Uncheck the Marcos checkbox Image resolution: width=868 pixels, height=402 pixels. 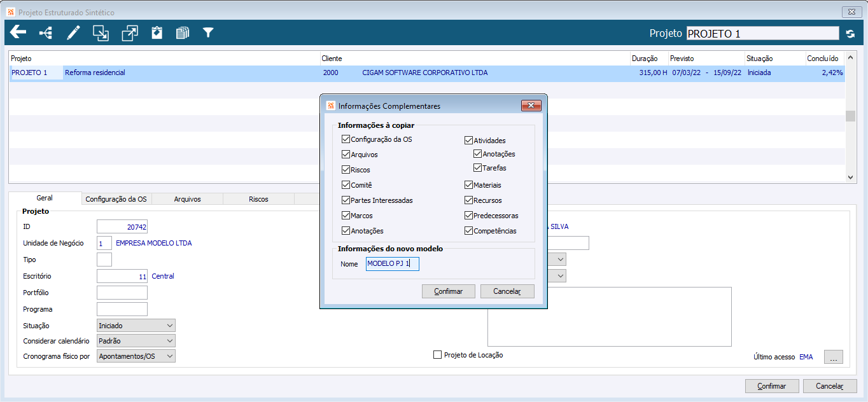346,215
